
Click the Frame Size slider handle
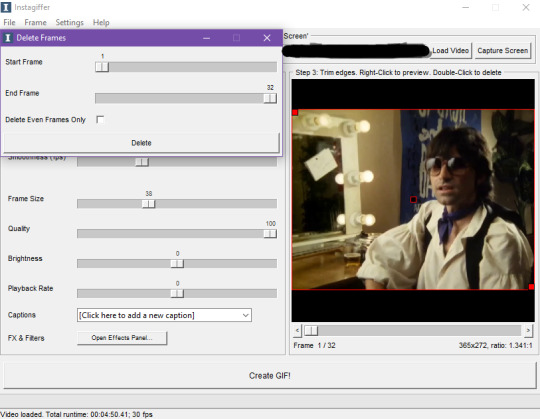click(148, 204)
